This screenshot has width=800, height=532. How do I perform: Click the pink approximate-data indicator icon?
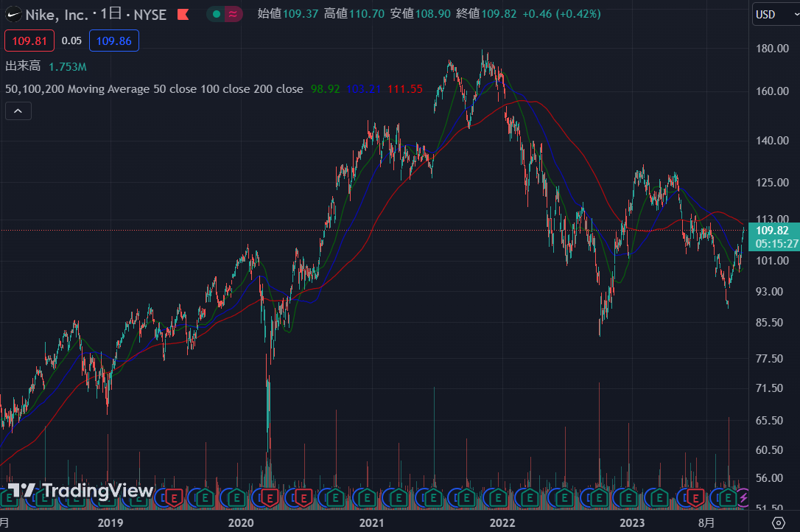[x=234, y=14]
